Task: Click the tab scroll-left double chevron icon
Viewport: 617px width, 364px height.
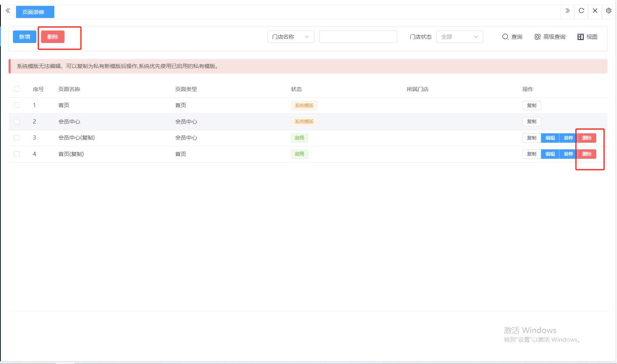Action: coord(8,11)
